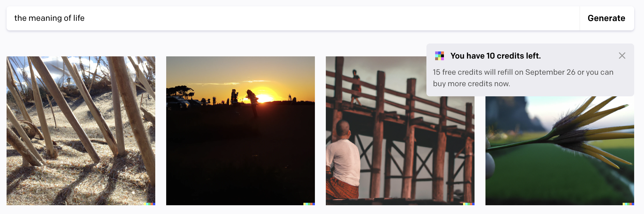Click the colorful DALL·E logo in credits notification
Screen dimensions: 644x214
(x=440, y=56)
